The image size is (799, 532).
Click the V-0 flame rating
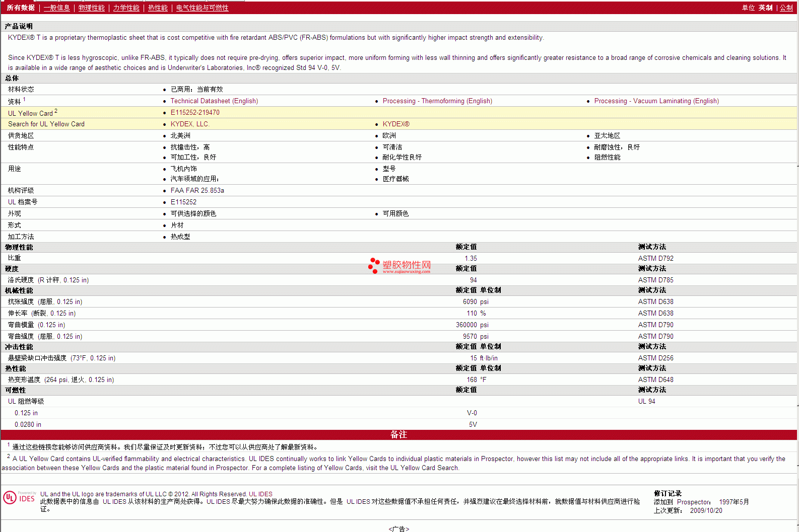click(x=472, y=413)
